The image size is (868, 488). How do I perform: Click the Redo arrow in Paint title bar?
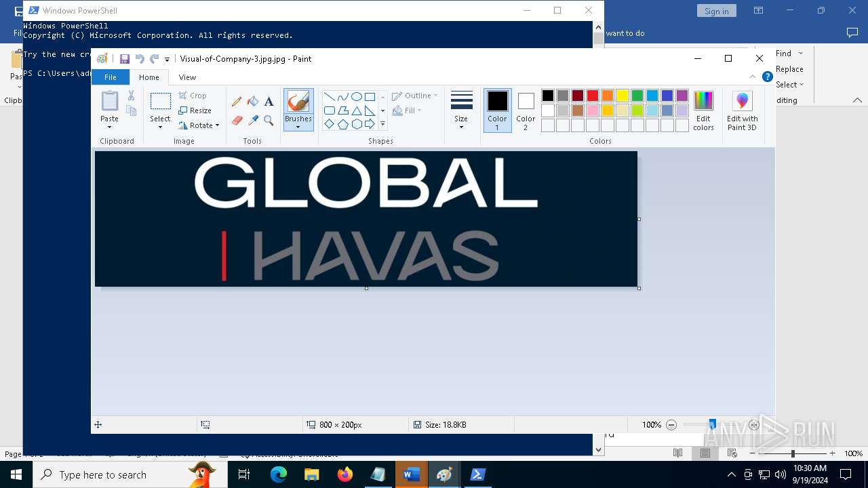point(155,59)
